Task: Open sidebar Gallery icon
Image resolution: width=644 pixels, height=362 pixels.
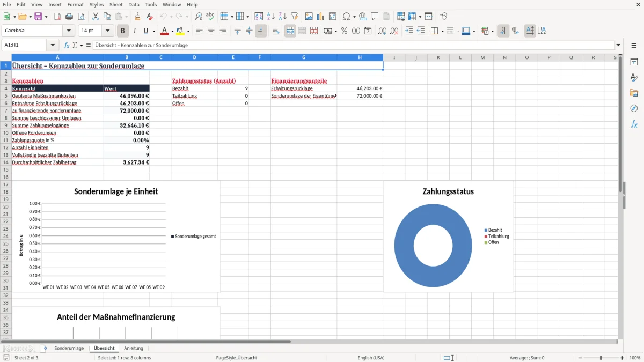Action: tap(634, 93)
